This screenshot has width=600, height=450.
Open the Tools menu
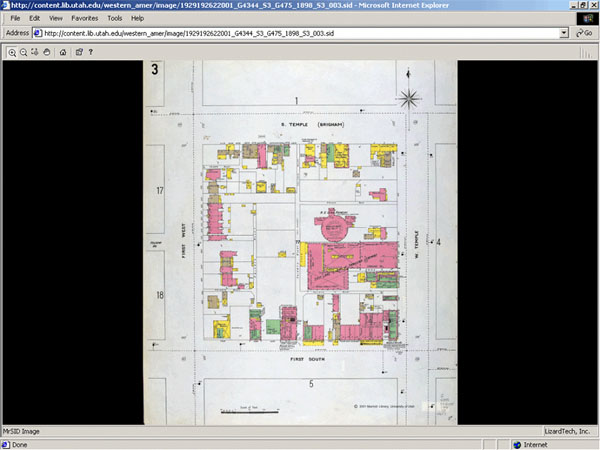(x=115, y=18)
